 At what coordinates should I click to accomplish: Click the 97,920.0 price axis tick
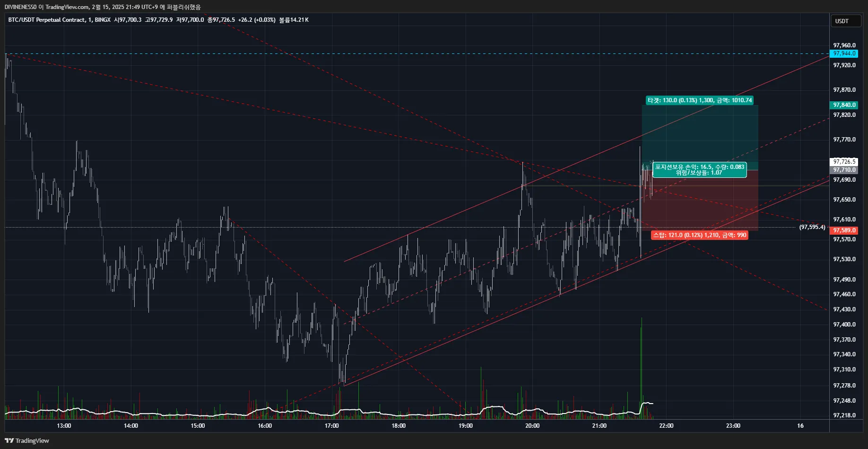coord(844,65)
